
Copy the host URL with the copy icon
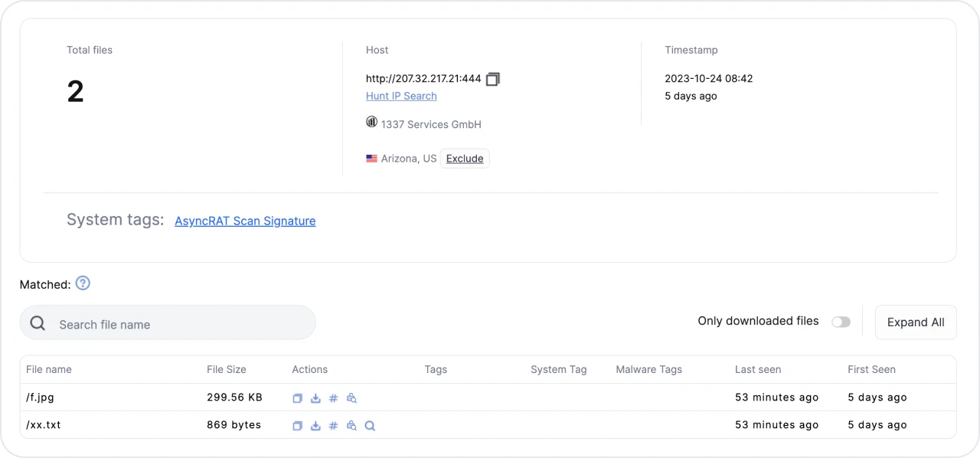tap(492, 79)
